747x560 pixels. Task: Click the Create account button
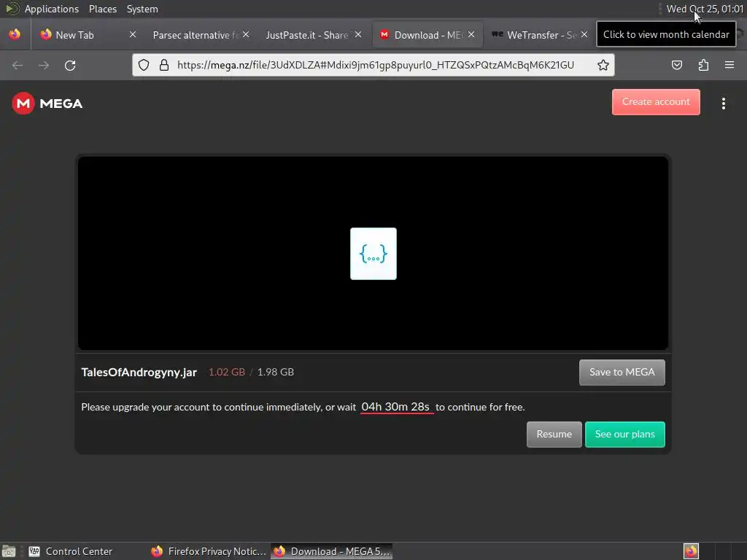[656, 102]
